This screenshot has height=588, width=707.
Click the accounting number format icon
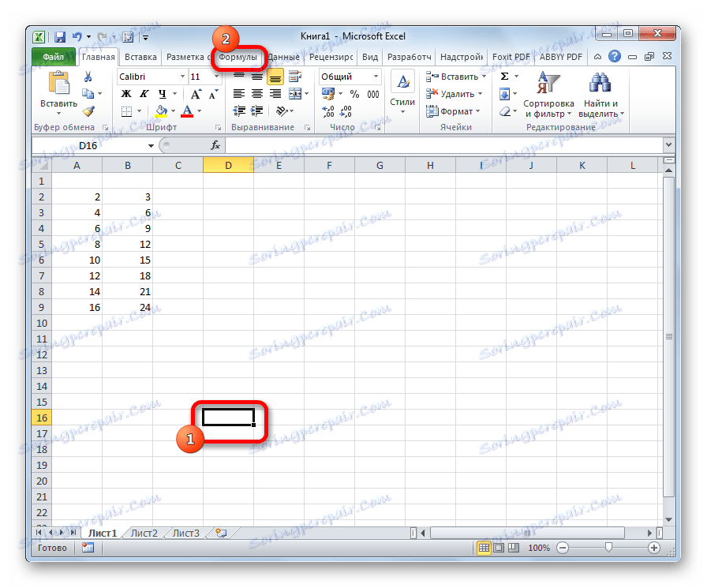(327, 94)
